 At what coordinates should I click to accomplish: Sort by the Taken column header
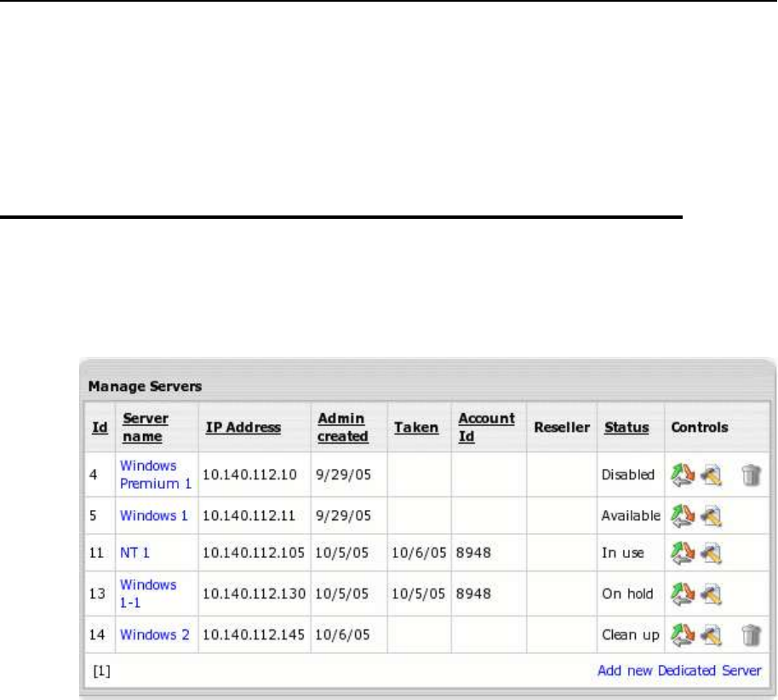pyautogui.click(x=415, y=427)
